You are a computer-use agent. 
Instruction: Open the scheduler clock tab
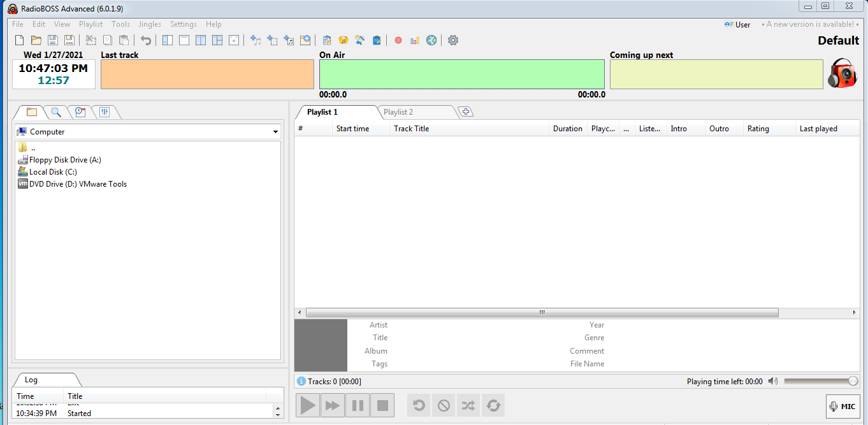pyautogui.click(x=80, y=112)
